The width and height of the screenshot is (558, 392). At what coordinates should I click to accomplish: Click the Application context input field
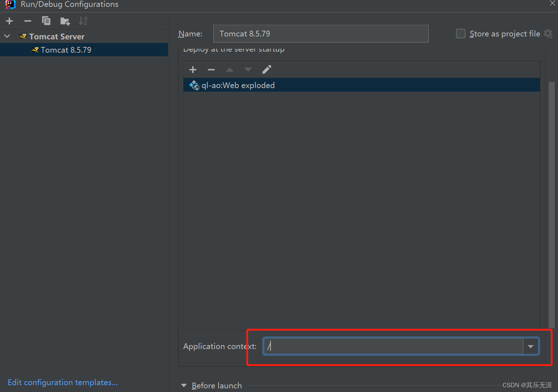click(x=393, y=346)
